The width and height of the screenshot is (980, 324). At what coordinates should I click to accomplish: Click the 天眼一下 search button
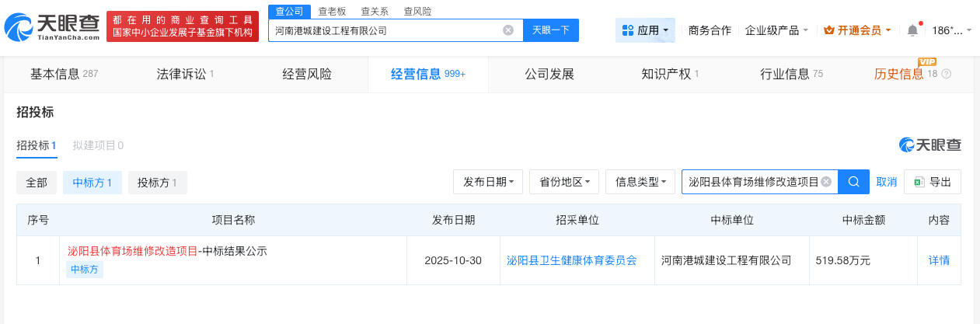550,30
